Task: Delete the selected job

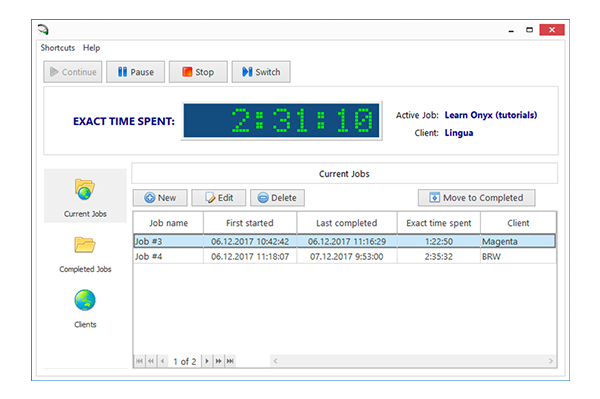Action: (277, 198)
